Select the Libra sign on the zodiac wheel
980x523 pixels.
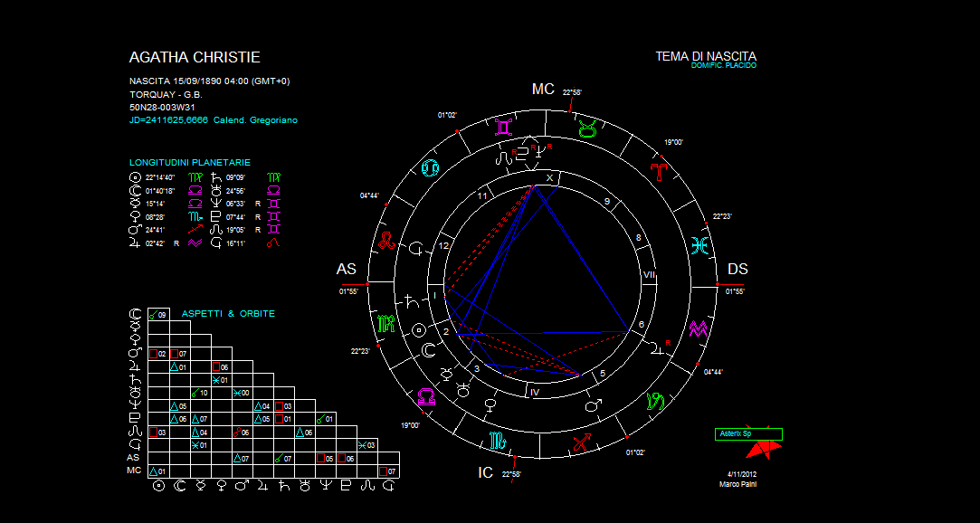point(427,397)
